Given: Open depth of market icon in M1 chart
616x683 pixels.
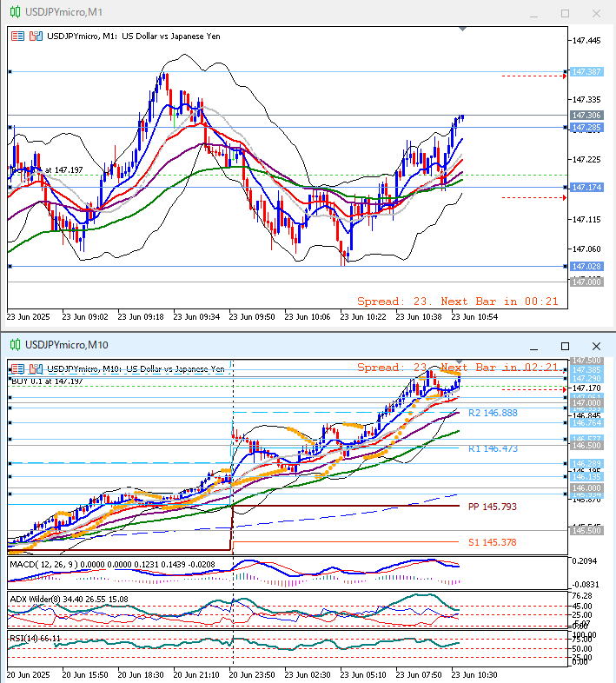Looking at the screenshot, I should pyautogui.click(x=36, y=36).
